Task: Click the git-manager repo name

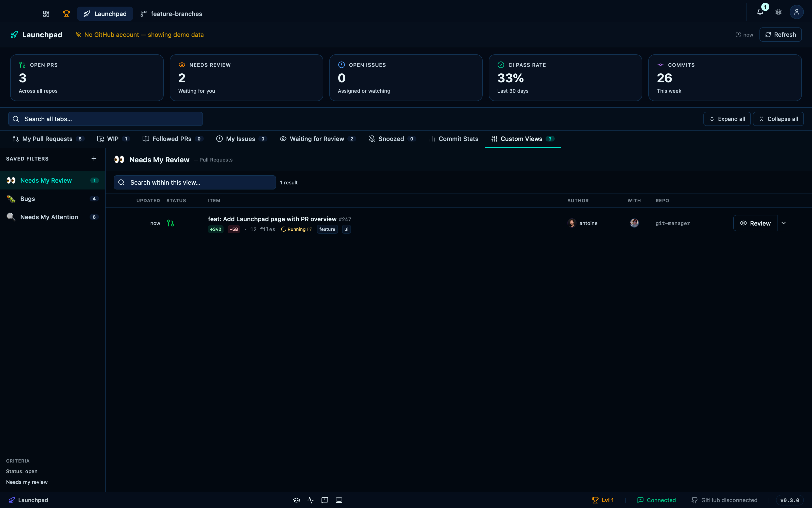Action: coord(673,224)
